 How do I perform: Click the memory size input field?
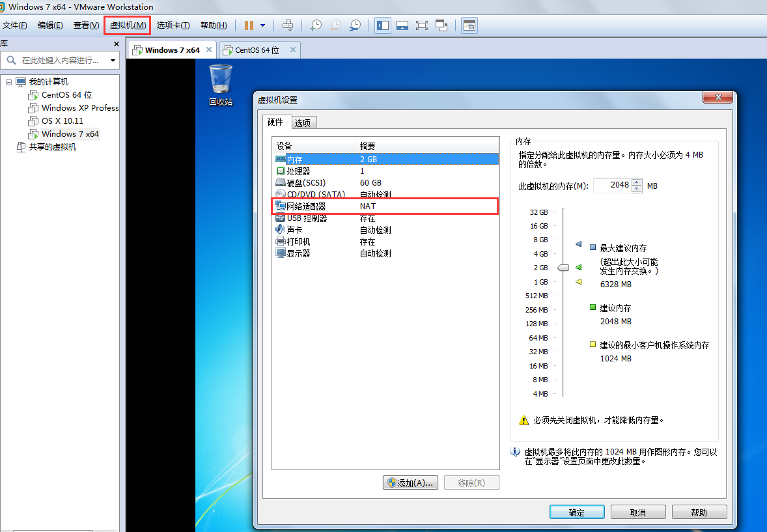(613, 186)
